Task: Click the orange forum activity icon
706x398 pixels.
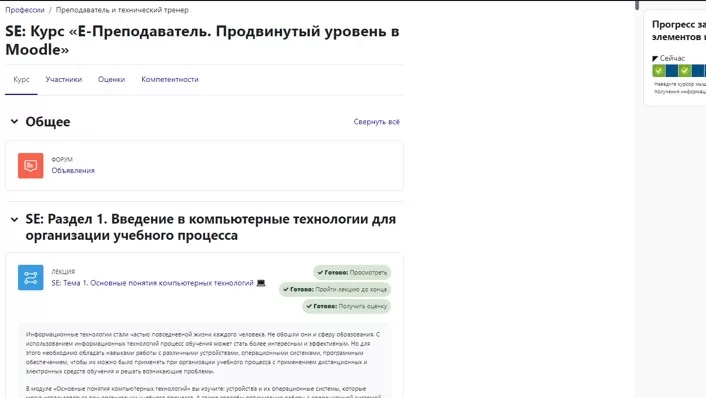Action: [31, 166]
